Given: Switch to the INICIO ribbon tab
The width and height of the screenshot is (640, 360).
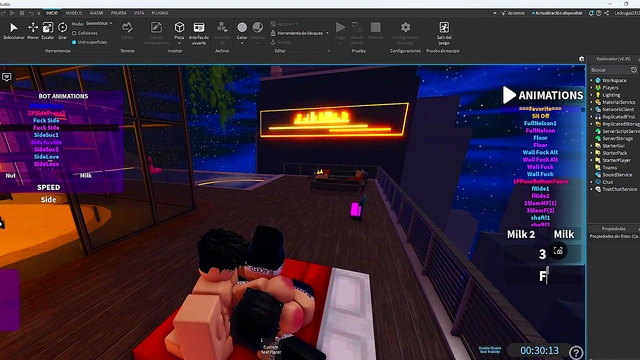Looking at the screenshot, I should tap(52, 13).
